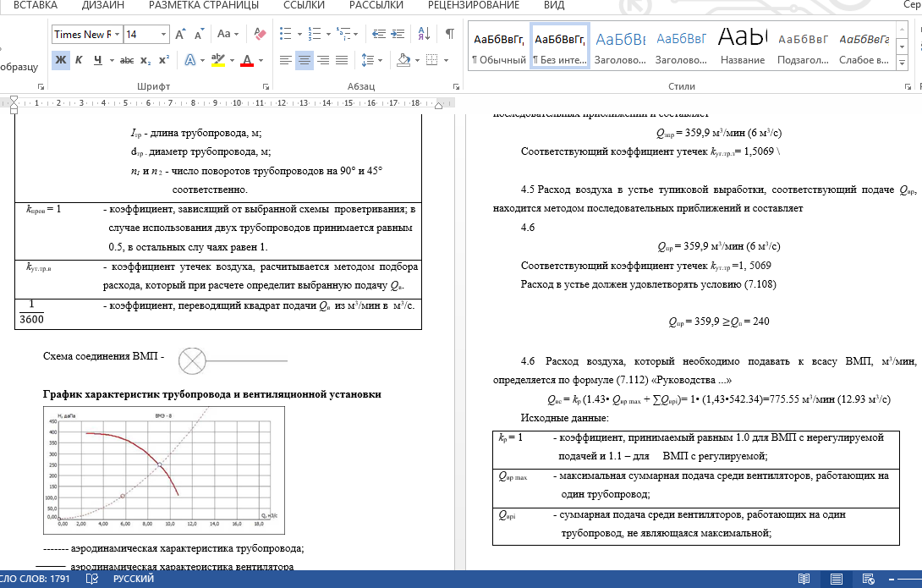Viewport: 922px width, 588px height.
Task: Expand shading color dropdown arrow
Action: point(417,60)
